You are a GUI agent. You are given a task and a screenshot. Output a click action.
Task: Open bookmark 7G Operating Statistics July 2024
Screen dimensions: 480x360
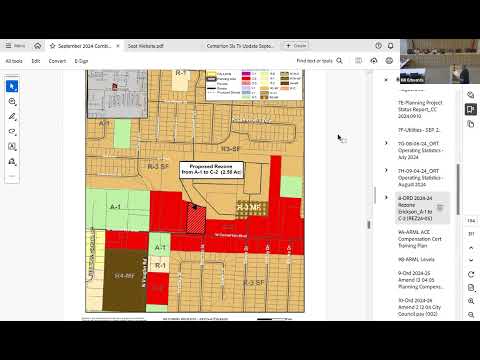click(420, 150)
